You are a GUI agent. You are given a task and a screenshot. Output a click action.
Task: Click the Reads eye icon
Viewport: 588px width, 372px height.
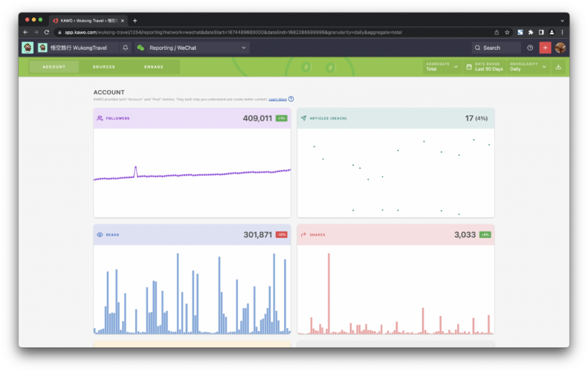click(100, 234)
